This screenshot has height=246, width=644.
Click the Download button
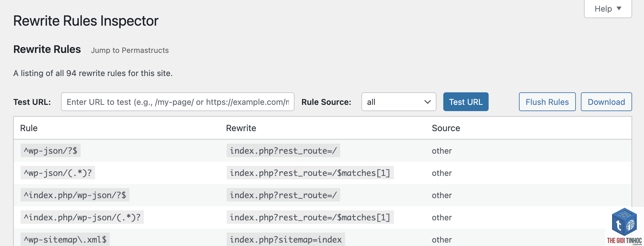[x=606, y=102]
